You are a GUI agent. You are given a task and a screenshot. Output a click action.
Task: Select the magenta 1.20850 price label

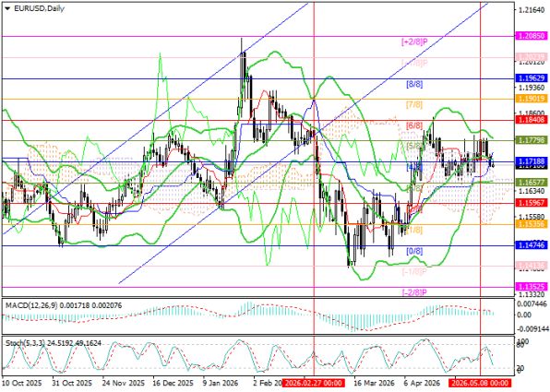point(532,36)
